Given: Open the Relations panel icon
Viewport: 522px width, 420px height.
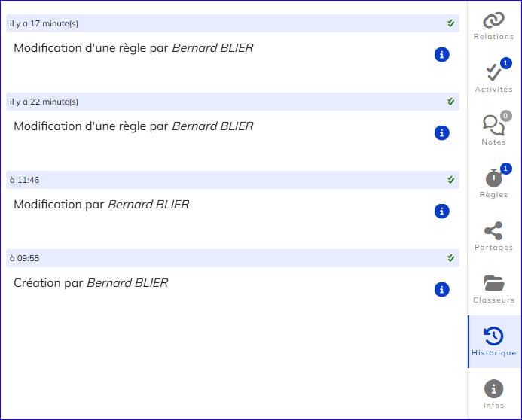Looking at the screenshot, I should (x=493, y=20).
